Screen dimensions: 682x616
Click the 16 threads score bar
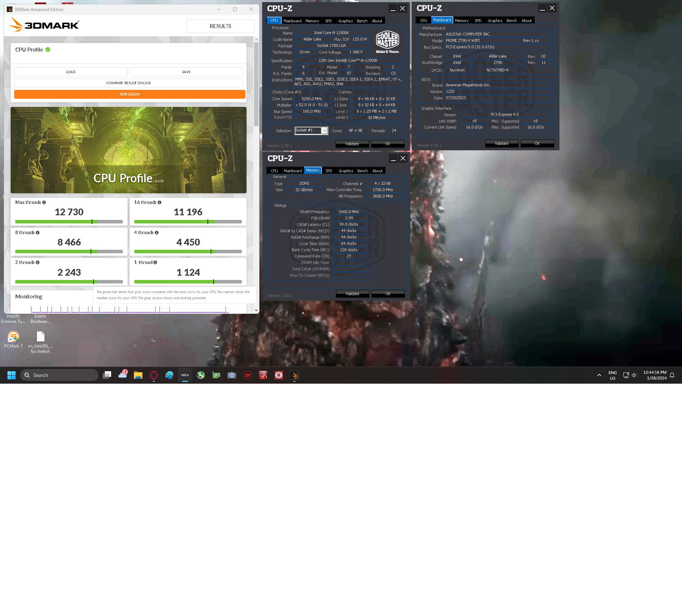point(188,222)
